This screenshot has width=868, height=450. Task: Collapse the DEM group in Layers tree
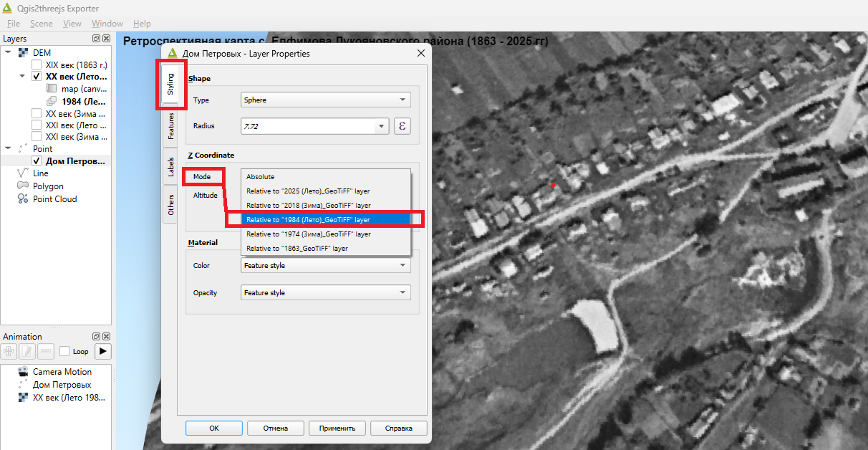pos(8,52)
